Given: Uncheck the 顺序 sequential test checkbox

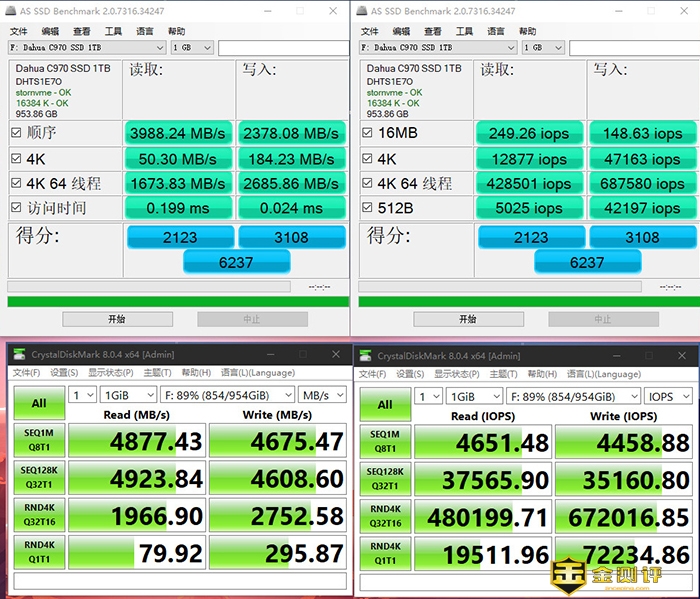Looking at the screenshot, I should click(x=16, y=133).
